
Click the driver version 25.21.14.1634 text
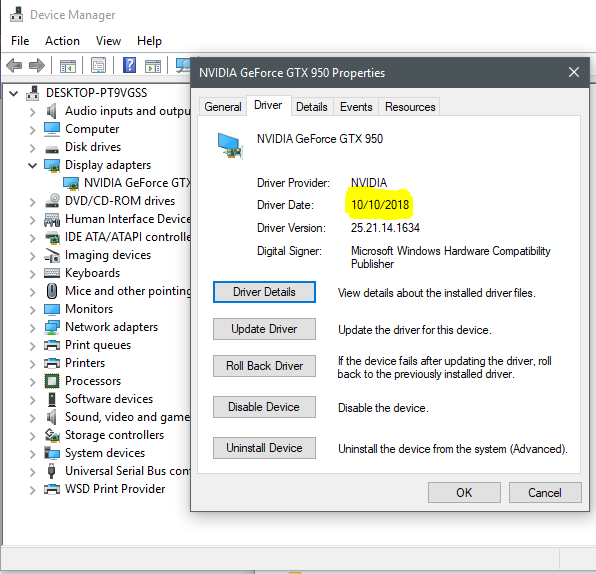(x=385, y=228)
